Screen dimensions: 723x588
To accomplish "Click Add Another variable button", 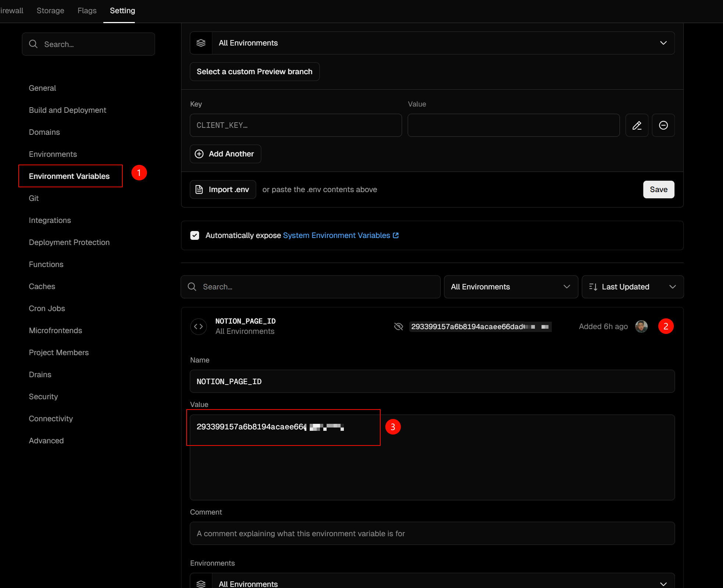I will [x=225, y=154].
